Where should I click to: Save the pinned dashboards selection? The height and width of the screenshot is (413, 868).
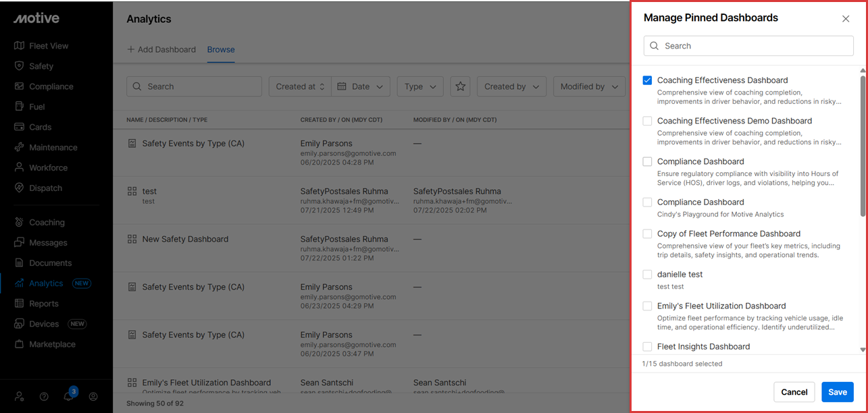point(837,392)
